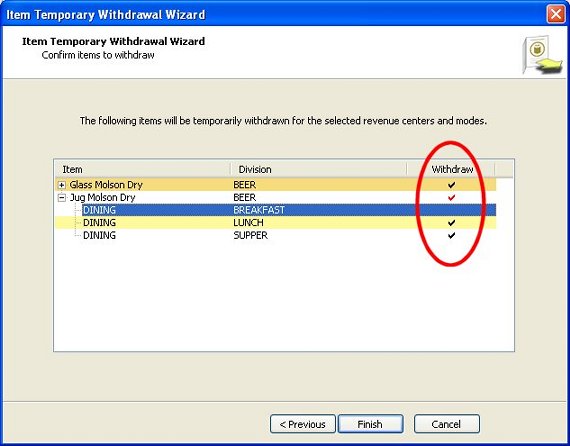This screenshot has height=446, width=570.
Task: Collapse the Jug Molson Dry item
Action: click(62, 198)
